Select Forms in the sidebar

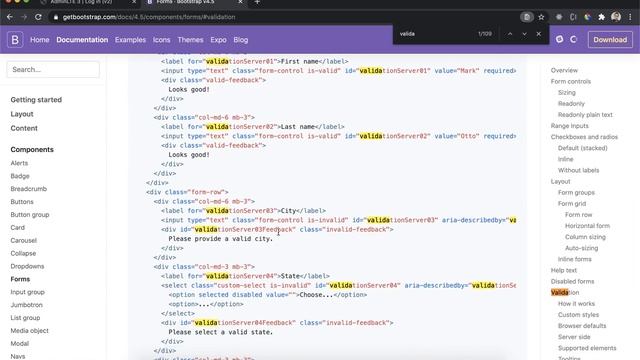(20, 279)
